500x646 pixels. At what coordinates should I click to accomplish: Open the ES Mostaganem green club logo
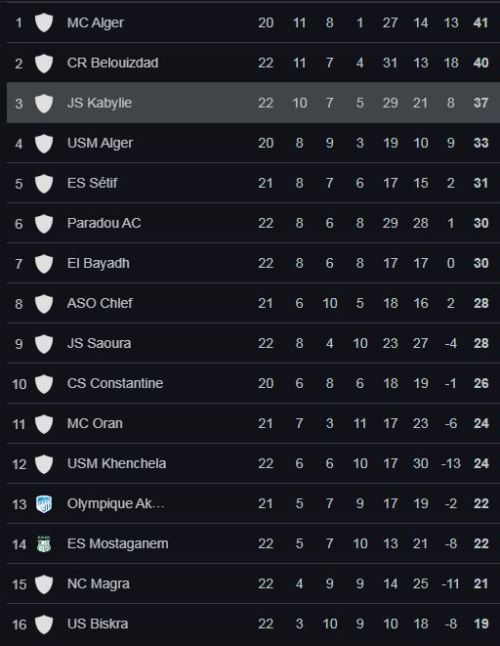(44, 544)
